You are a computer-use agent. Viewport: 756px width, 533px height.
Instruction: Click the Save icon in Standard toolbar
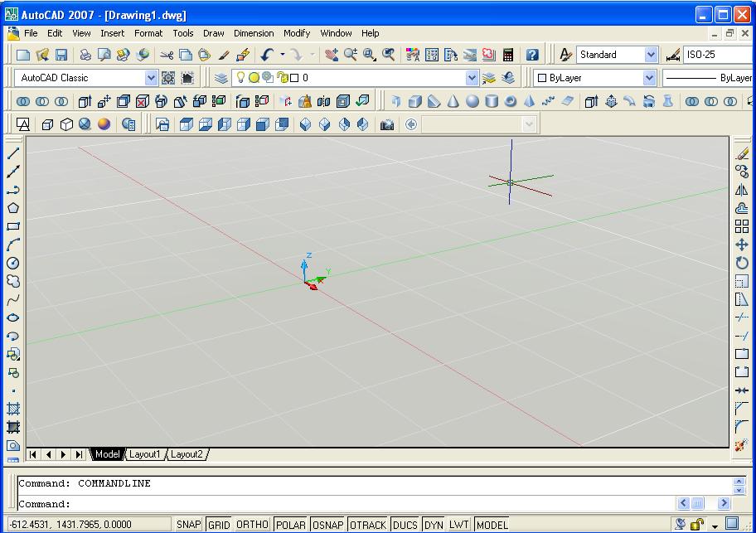click(61, 55)
